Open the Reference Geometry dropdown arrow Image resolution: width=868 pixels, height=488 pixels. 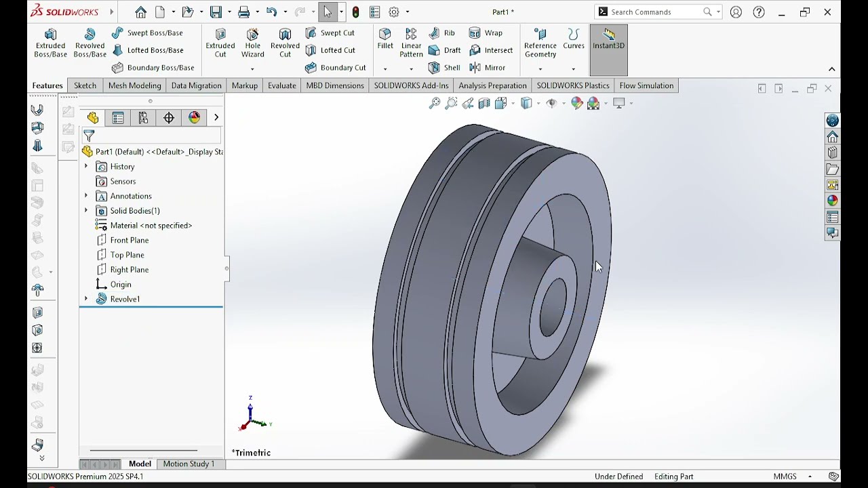(540, 69)
